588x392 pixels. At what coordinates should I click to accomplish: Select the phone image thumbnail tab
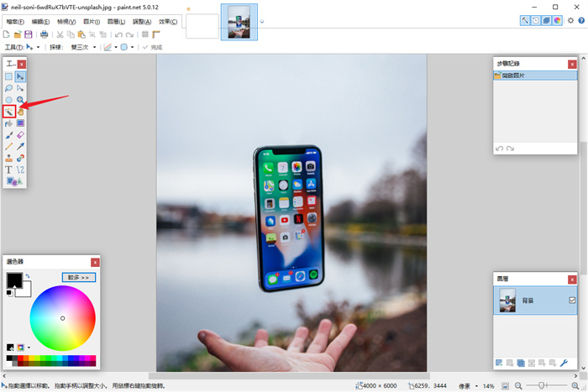pos(239,22)
